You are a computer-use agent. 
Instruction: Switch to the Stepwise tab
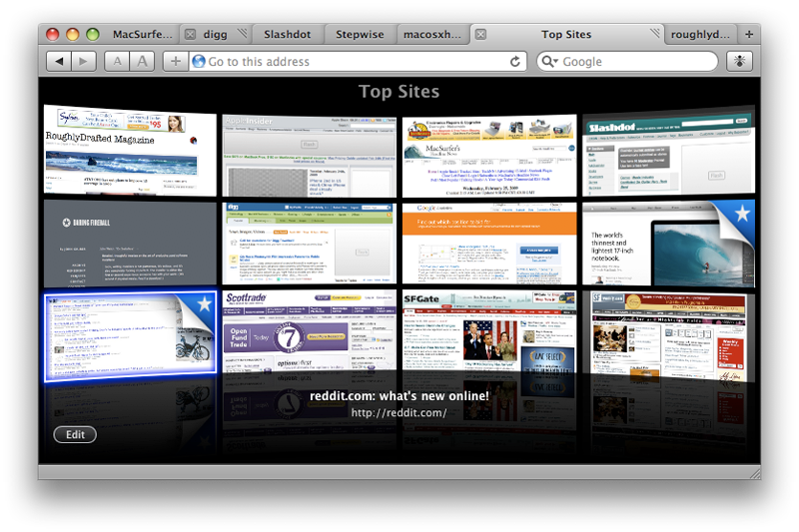click(x=360, y=34)
